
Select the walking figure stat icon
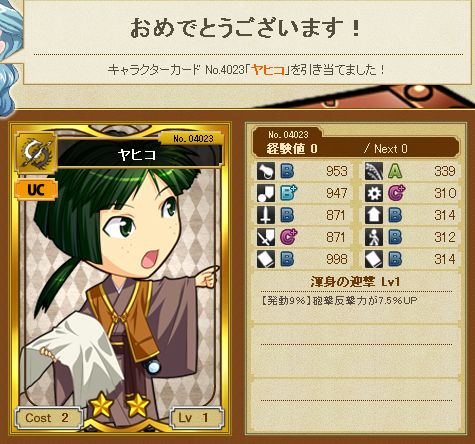[374, 237]
